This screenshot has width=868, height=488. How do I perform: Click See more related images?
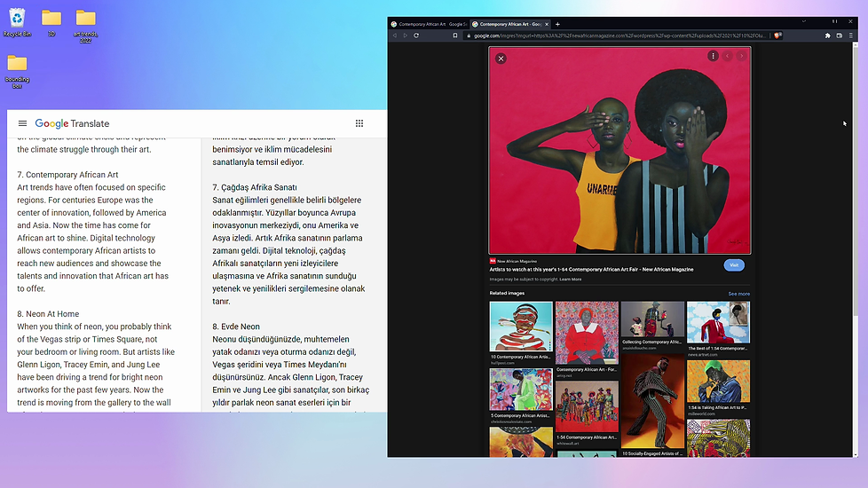tap(739, 294)
